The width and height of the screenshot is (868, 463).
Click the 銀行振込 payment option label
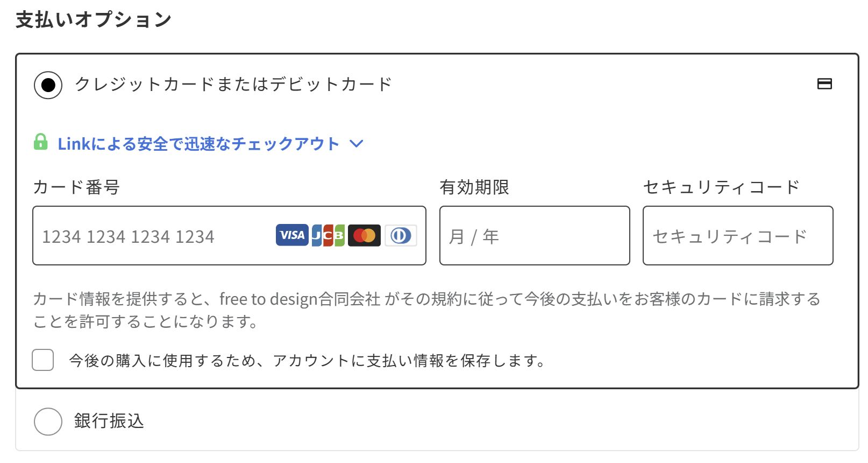click(109, 421)
